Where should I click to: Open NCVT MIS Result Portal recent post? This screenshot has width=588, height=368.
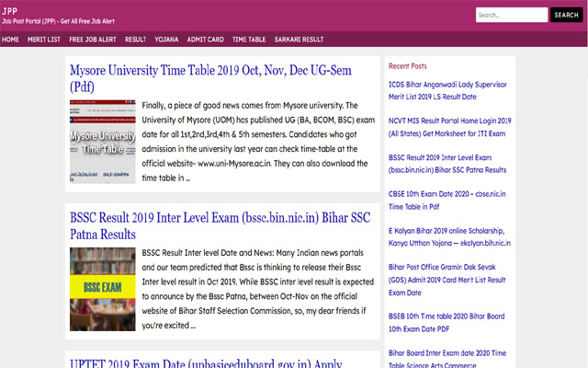(449, 127)
